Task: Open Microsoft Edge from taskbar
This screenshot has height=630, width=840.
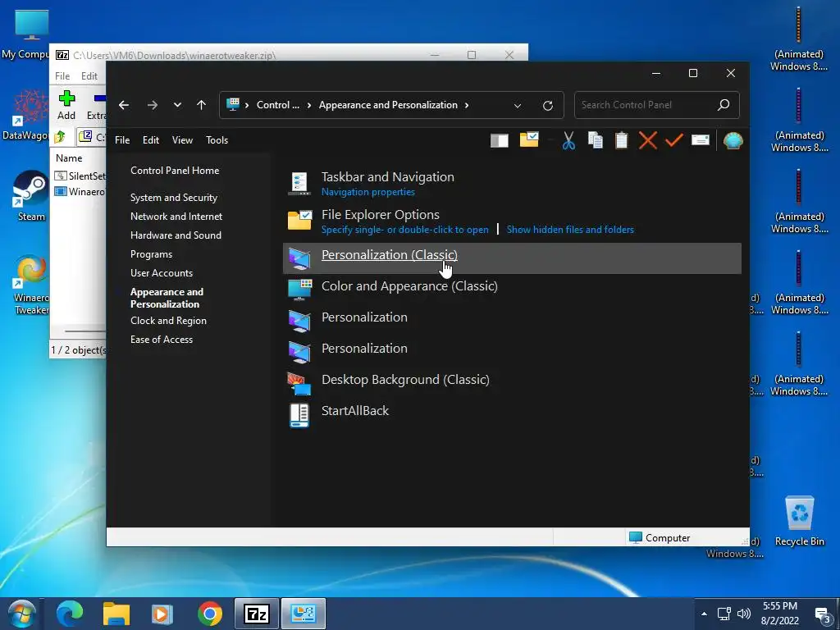Action: pos(70,614)
